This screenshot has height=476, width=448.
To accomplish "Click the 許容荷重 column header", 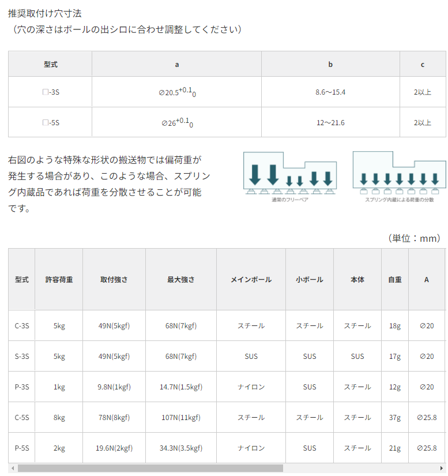I will pos(59,279).
